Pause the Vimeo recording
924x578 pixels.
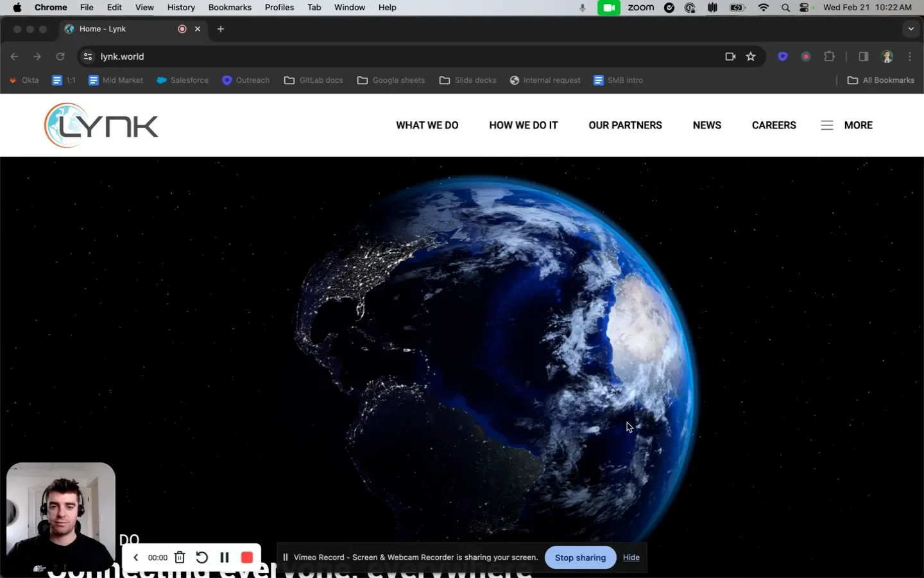[x=225, y=557]
